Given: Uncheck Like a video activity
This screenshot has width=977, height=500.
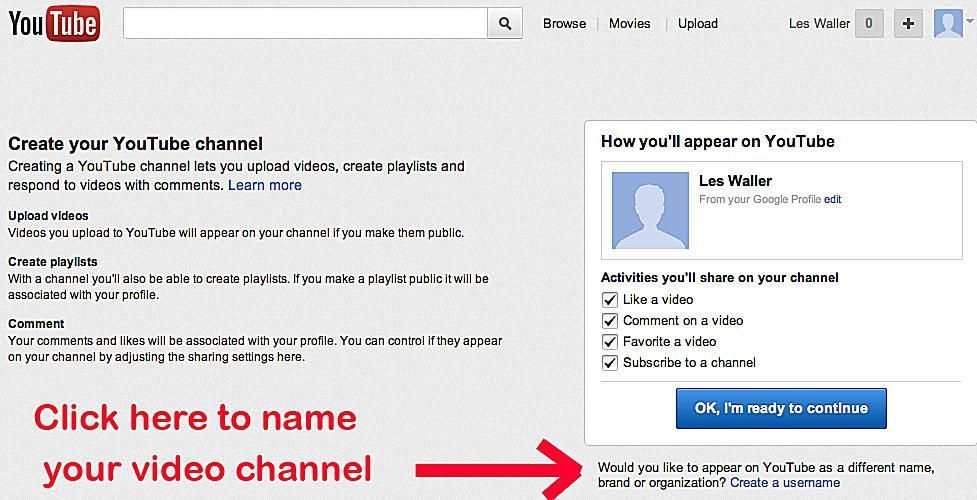Looking at the screenshot, I should click(x=609, y=300).
